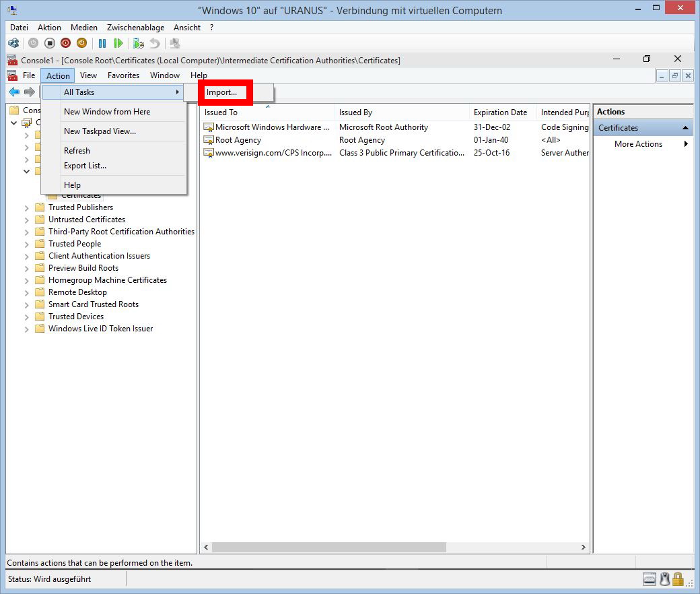Select the Root Agency certificate row
700x594 pixels.
238,140
